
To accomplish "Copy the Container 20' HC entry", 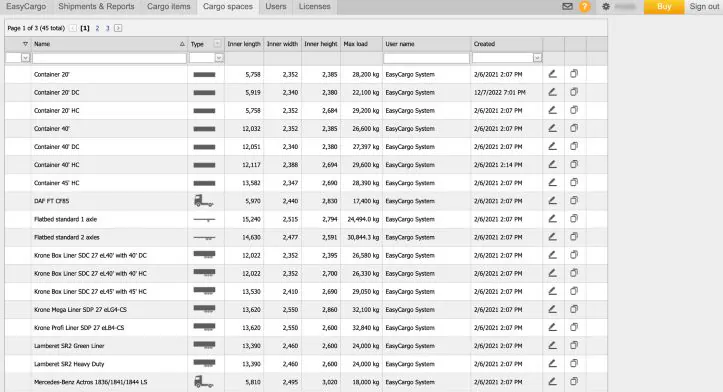I will click(574, 110).
